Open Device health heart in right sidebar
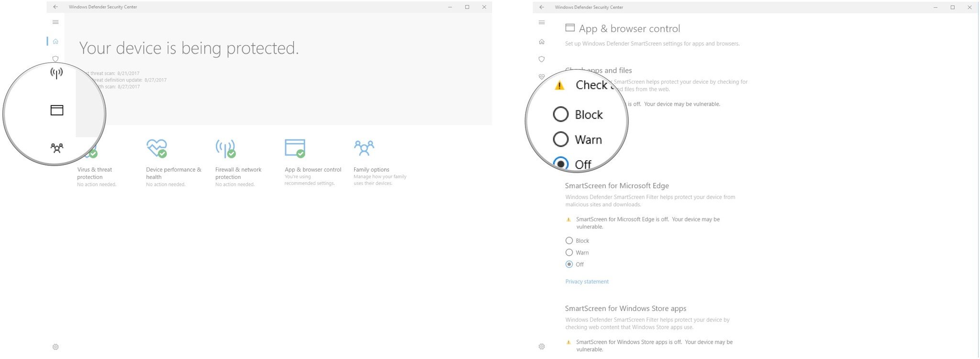 tap(542, 76)
